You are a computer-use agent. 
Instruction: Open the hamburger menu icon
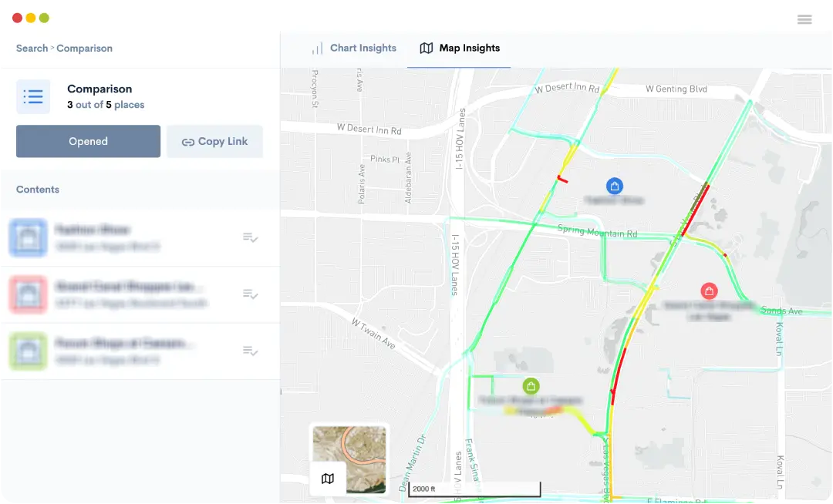(x=804, y=19)
